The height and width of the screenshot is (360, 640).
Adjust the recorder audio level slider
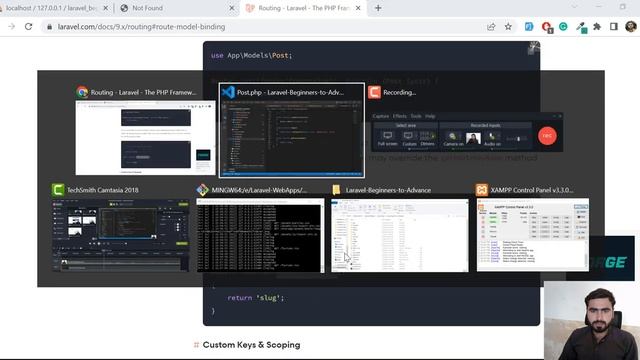coord(517,139)
